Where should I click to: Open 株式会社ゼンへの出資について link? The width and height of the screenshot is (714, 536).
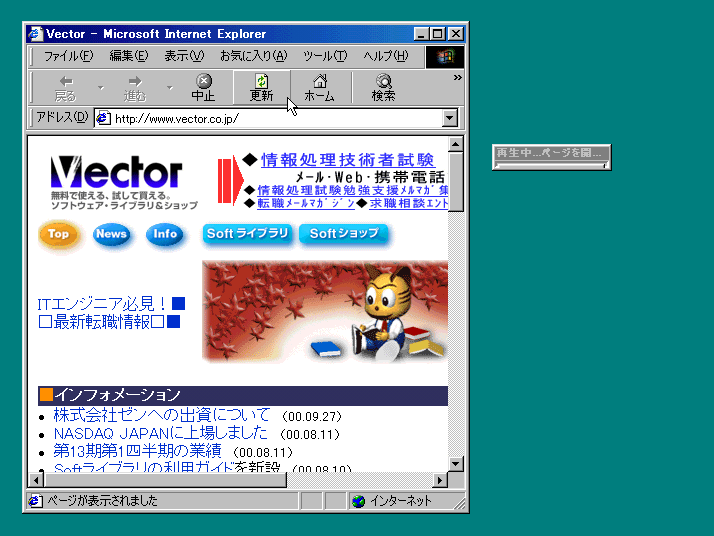point(162,415)
